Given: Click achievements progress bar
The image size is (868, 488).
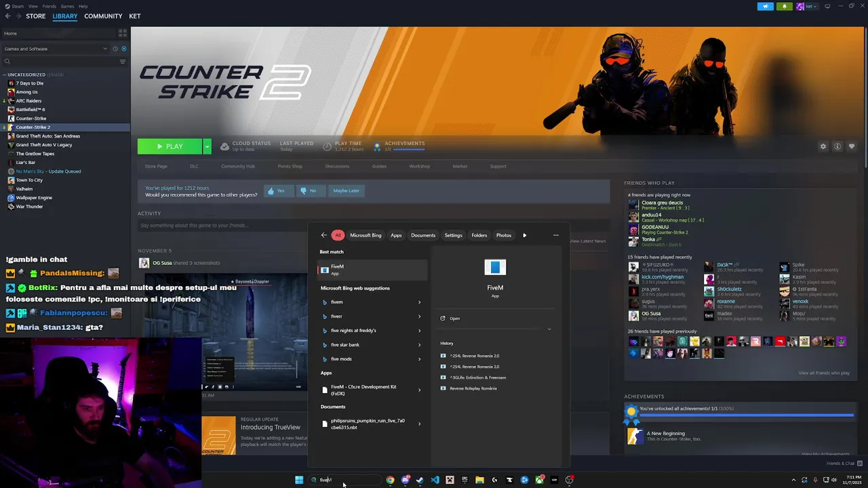Looking at the screenshot, I should [x=746, y=415].
